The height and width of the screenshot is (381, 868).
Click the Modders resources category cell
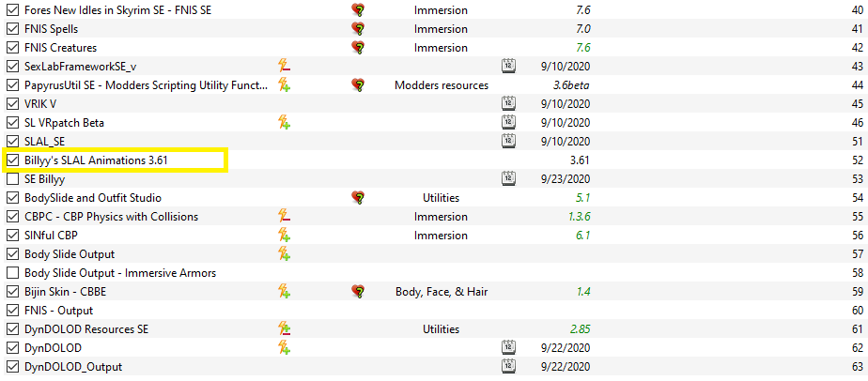[442, 85]
